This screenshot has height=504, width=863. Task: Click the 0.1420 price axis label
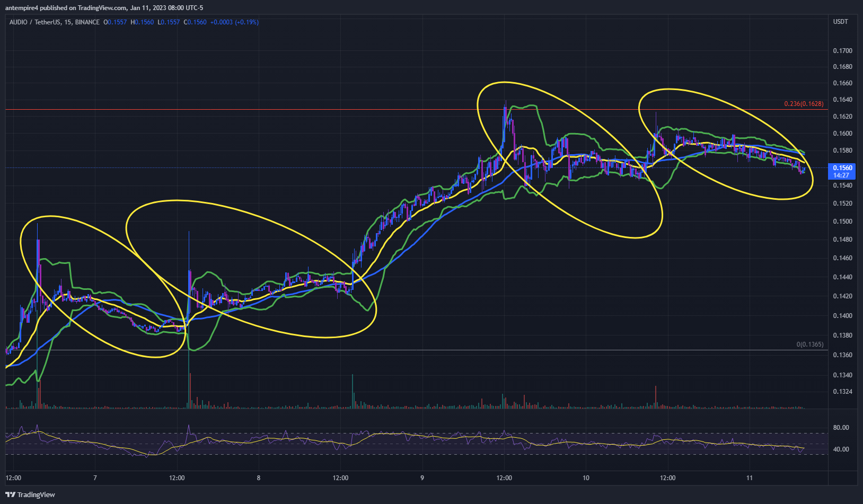(843, 296)
